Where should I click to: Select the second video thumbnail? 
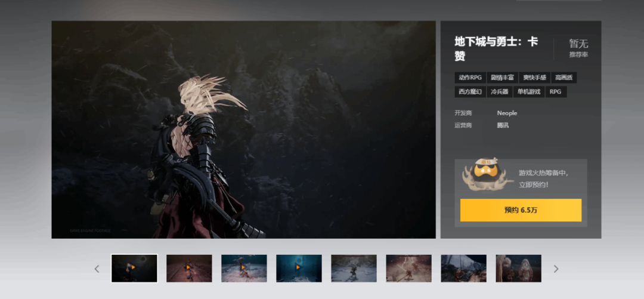pyautogui.click(x=189, y=268)
